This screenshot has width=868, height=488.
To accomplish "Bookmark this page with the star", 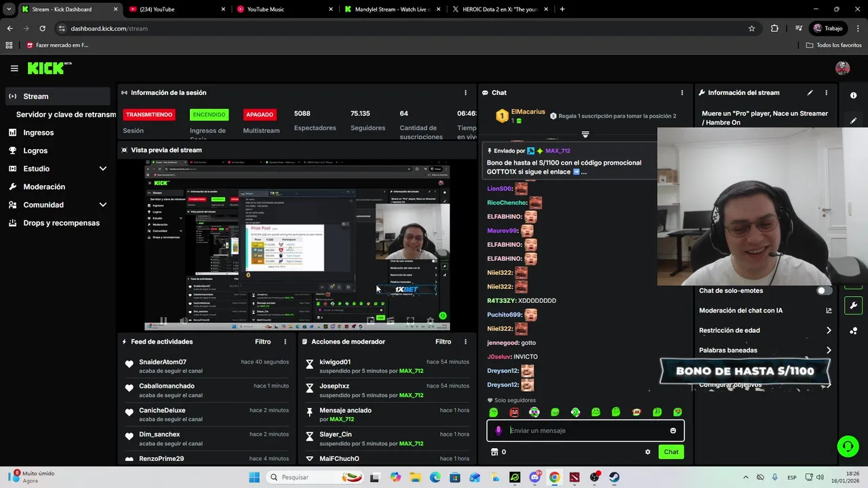I will [x=751, y=28].
